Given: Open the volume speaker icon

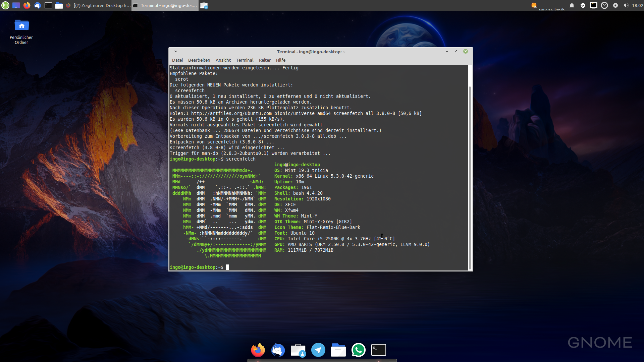Looking at the screenshot, I should coord(626,5).
